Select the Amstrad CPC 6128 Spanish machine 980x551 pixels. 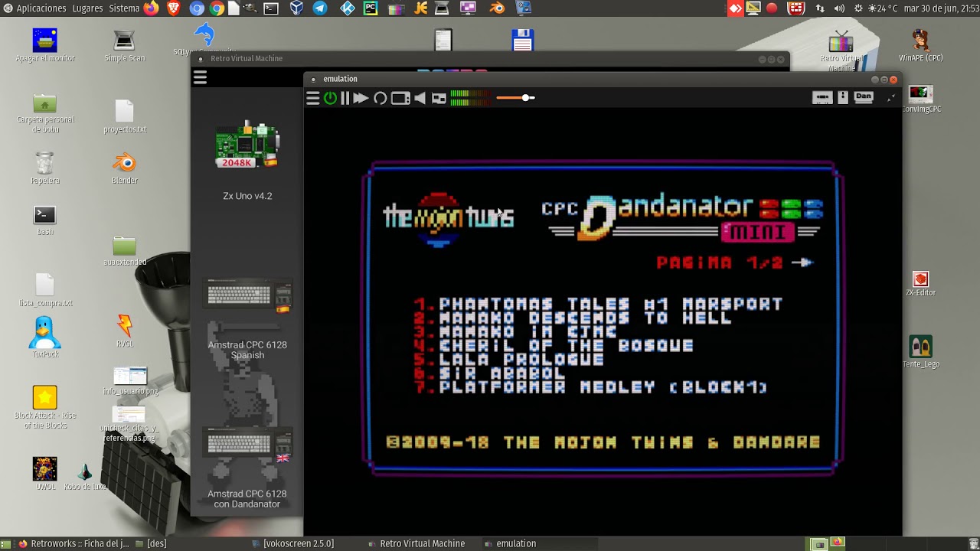(247, 320)
